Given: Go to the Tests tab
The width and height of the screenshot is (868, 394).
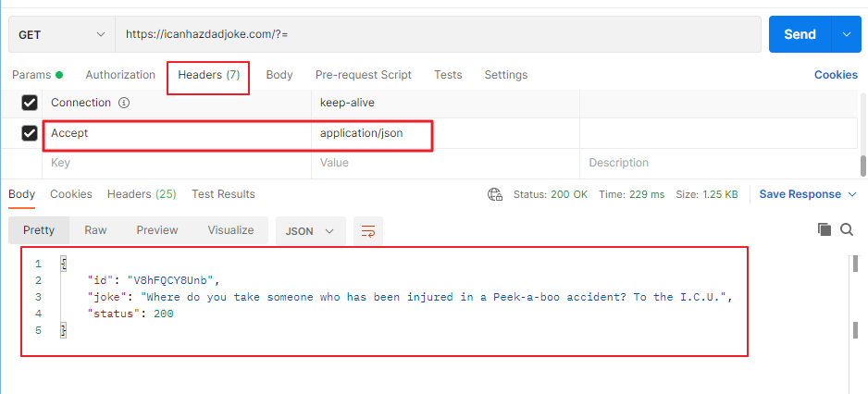Looking at the screenshot, I should (x=448, y=75).
